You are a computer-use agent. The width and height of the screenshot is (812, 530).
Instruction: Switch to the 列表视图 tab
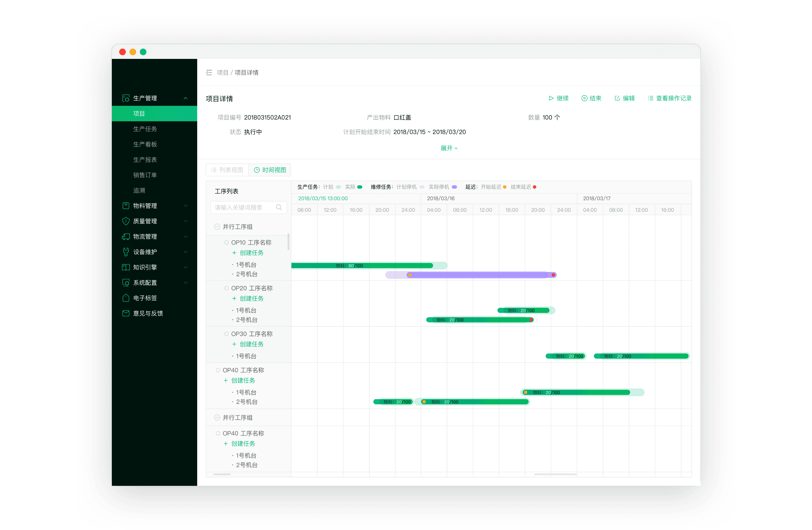coord(227,170)
